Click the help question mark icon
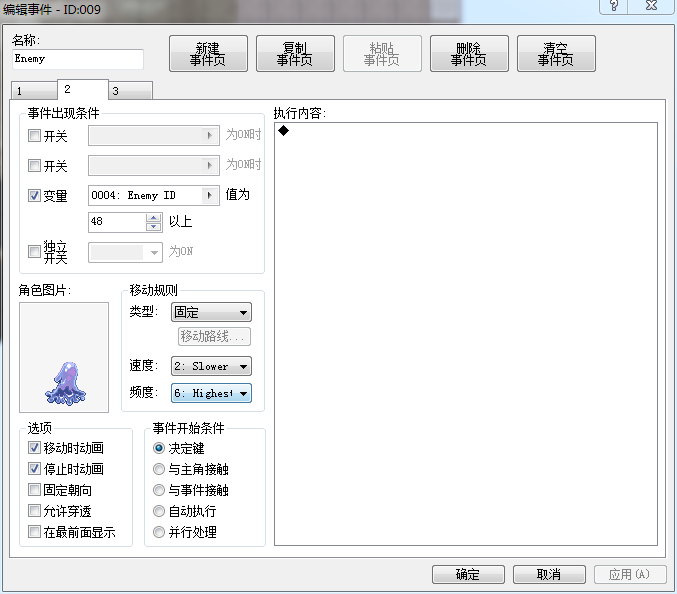Viewport: 677px width, 594px height. point(614,6)
